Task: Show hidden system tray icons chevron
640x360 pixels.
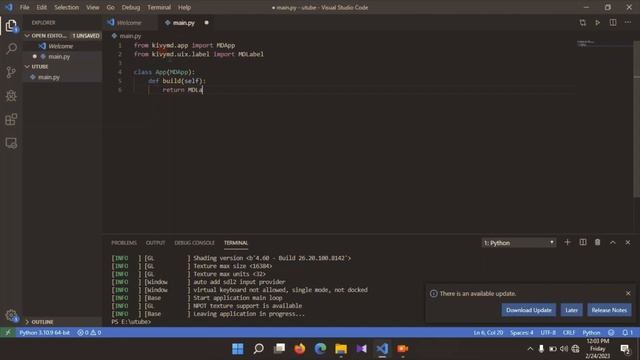Action: [530, 349]
